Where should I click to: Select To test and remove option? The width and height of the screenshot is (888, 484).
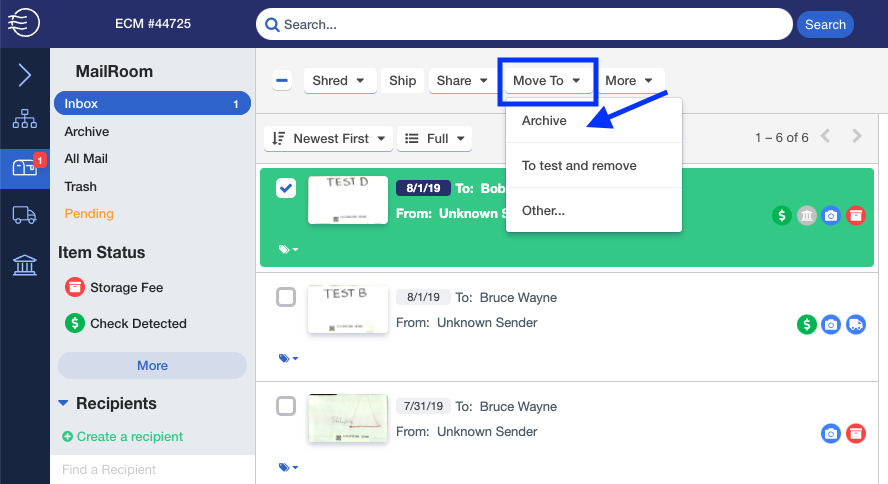[x=594, y=165]
